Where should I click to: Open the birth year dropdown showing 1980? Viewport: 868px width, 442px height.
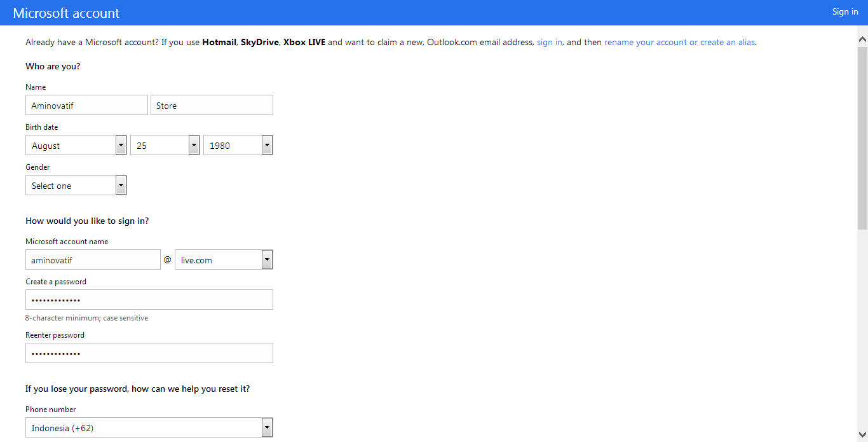coord(238,145)
